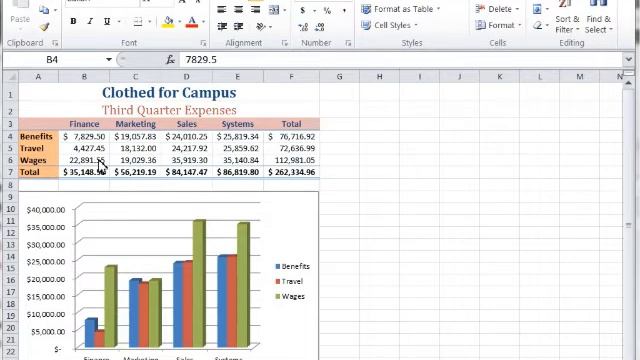Open the Clipboard pane launcher
The height and width of the screenshot is (360, 640).
point(55,43)
